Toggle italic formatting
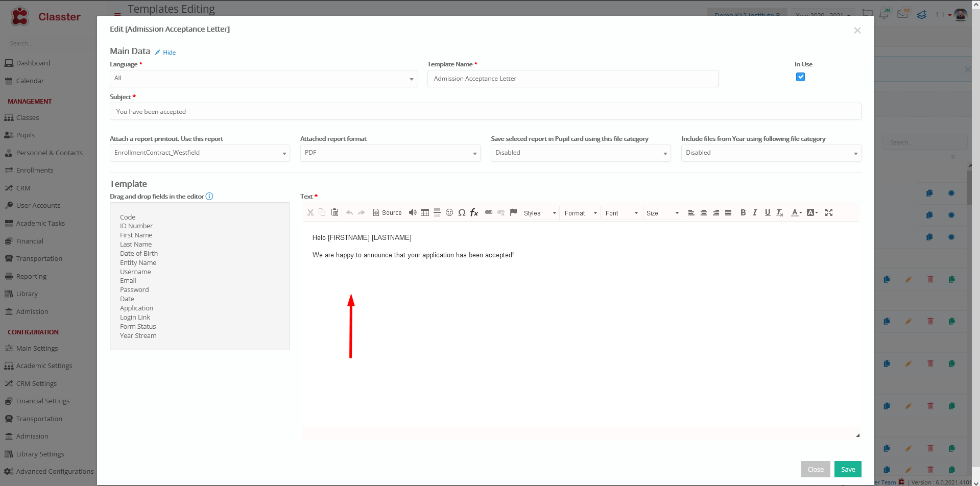Image resolution: width=980 pixels, height=486 pixels. point(755,213)
